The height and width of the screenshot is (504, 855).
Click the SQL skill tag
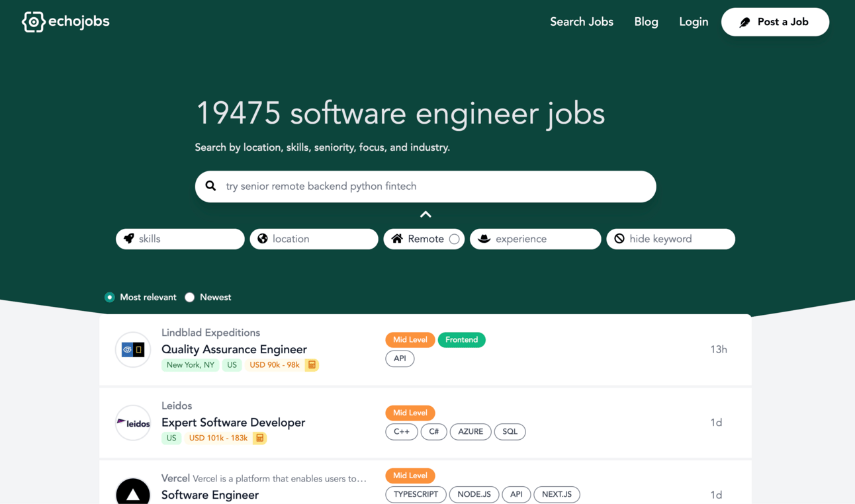(x=510, y=431)
